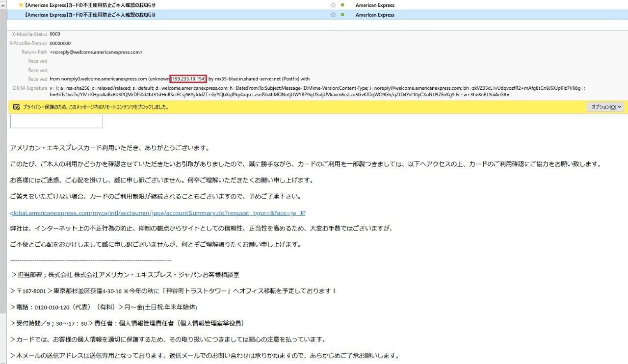
Task: Open the オプション(O) dropdown button
Action: point(605,106)
